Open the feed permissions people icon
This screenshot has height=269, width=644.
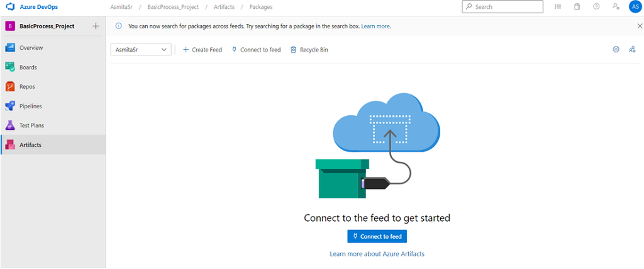632,49
